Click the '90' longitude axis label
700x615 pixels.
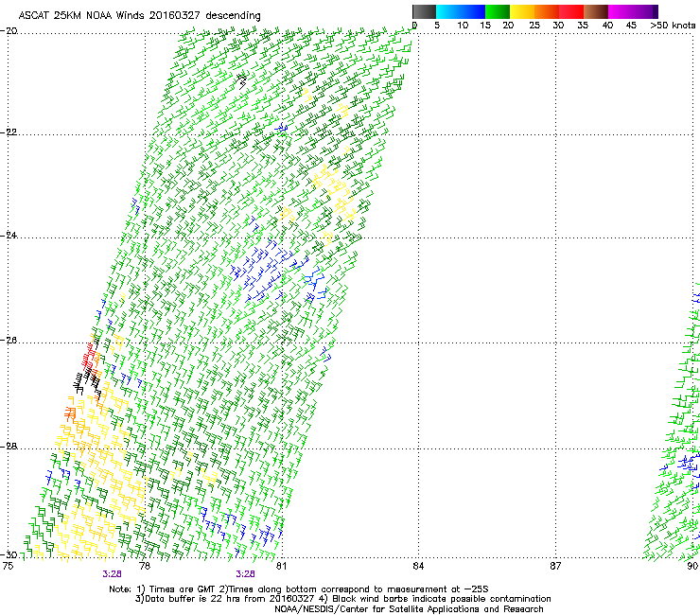(x=692, y=566)
